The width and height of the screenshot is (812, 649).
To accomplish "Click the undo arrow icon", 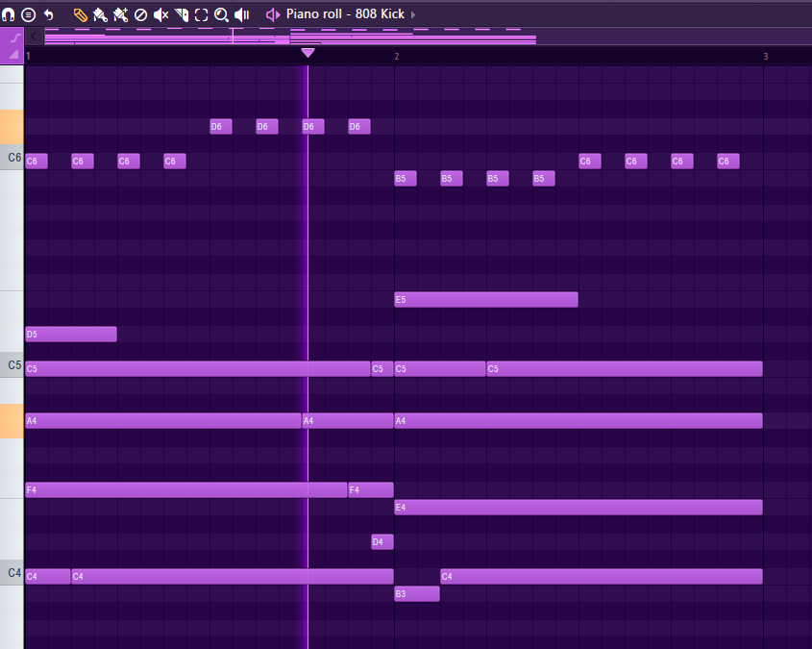I will coord(49,14).
